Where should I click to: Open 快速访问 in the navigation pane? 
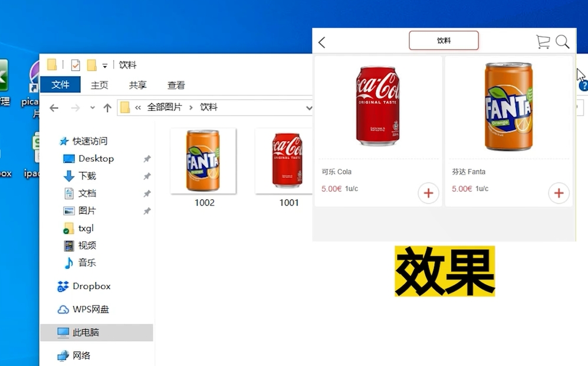(x=90, y=141)
